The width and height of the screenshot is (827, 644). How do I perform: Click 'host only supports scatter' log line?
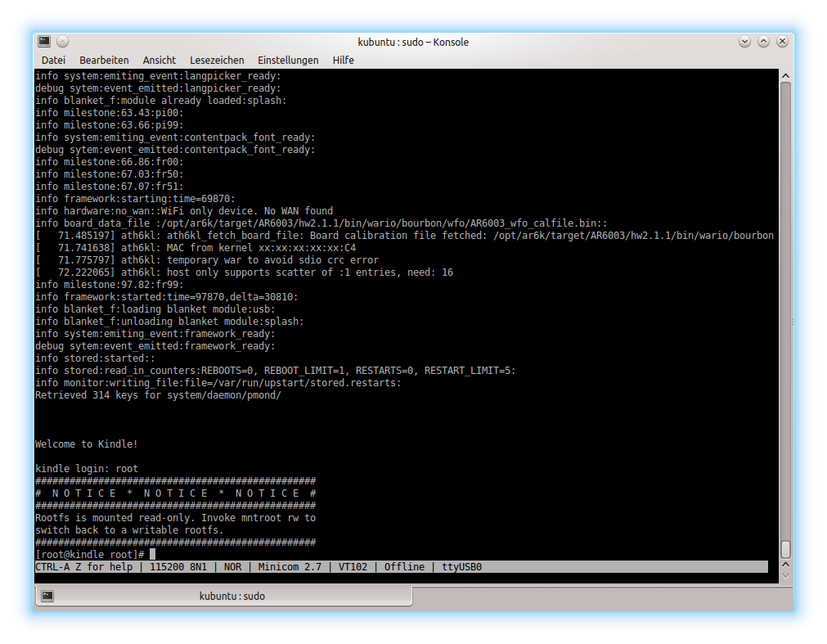point(245,272)
